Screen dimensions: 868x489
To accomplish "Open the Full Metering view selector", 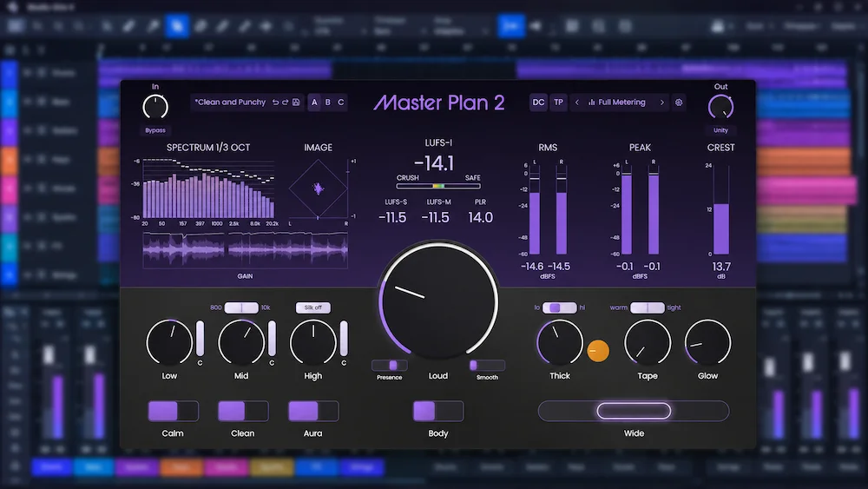I will click(621, 102).
